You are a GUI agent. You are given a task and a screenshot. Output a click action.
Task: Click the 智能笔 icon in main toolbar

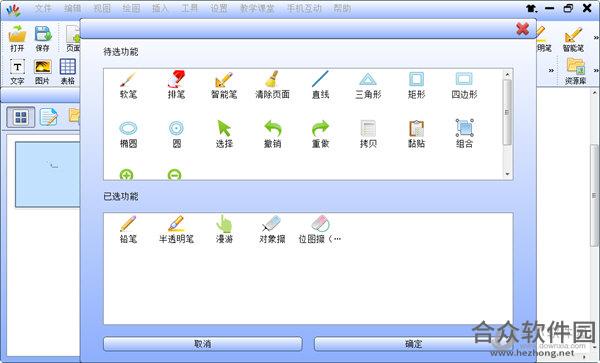click(573, 39)
